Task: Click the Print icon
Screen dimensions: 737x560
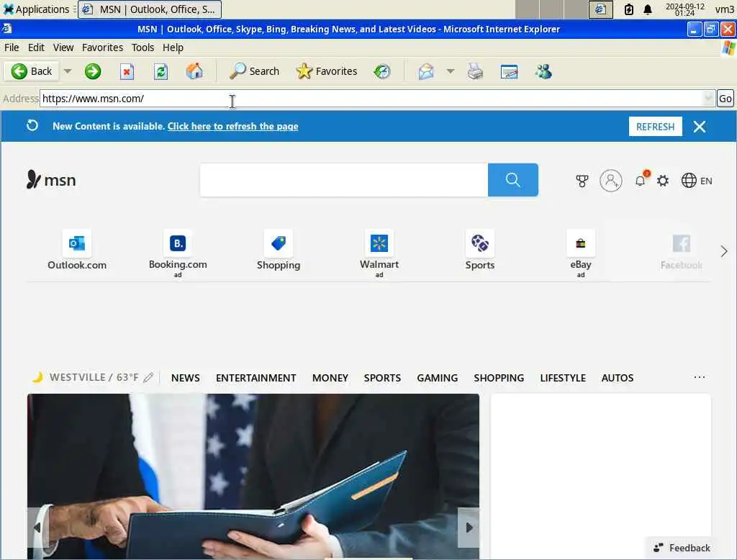Action: (475, 71)
